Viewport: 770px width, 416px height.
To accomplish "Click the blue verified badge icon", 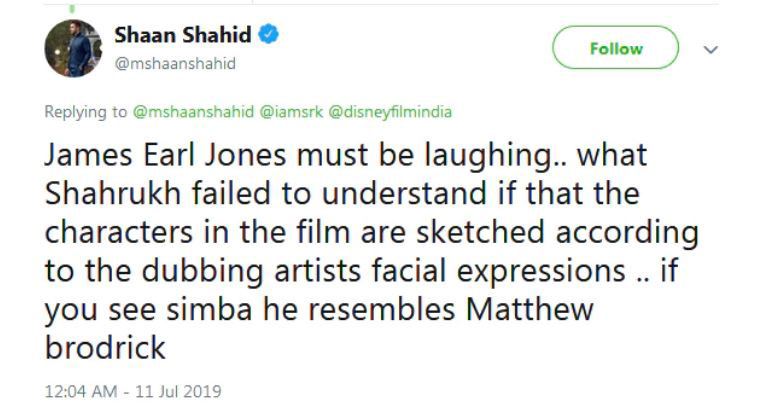I will coord(269,36).
